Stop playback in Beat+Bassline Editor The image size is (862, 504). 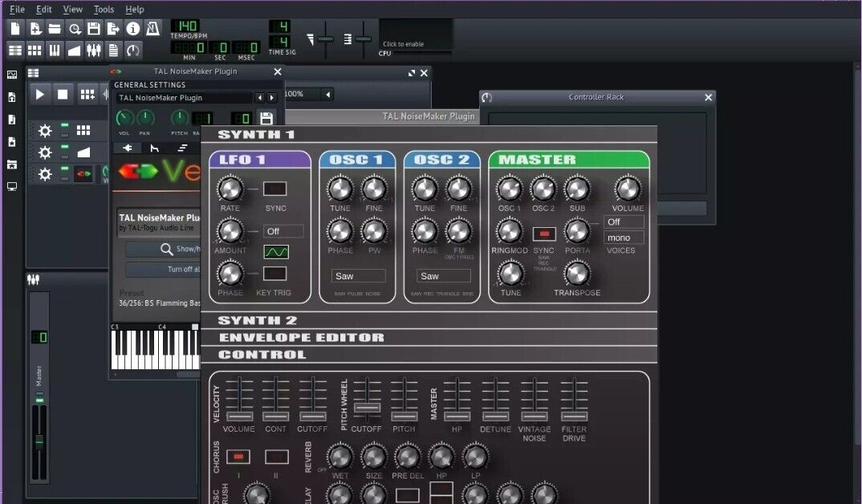[x=63, y=95]
